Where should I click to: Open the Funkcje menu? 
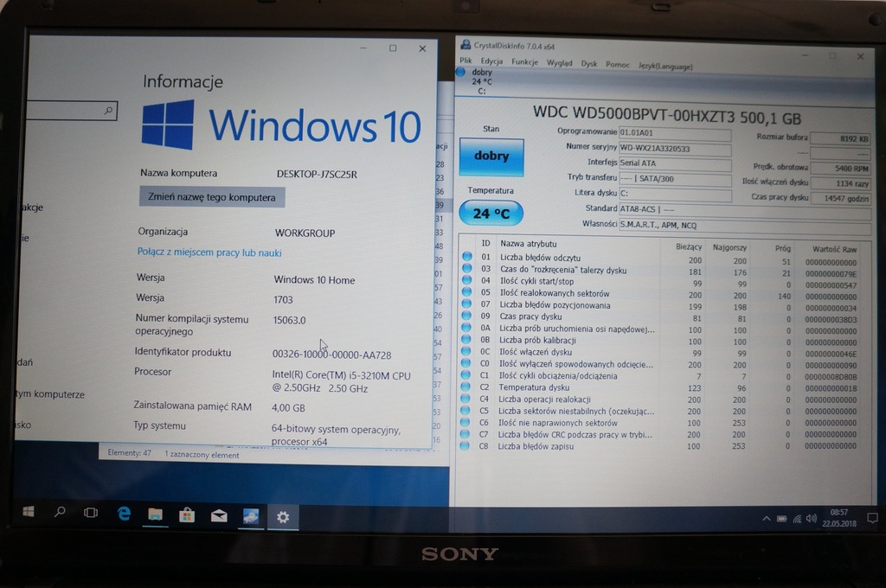click(524, 62)
